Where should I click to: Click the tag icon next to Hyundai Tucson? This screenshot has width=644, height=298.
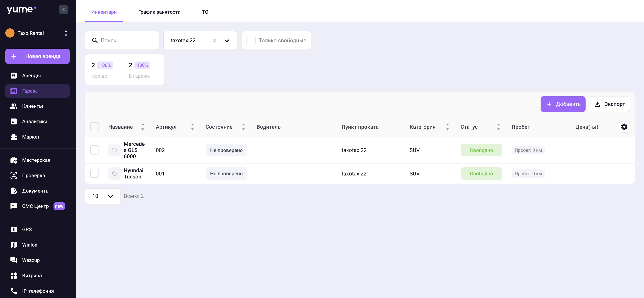click(115, 174)
